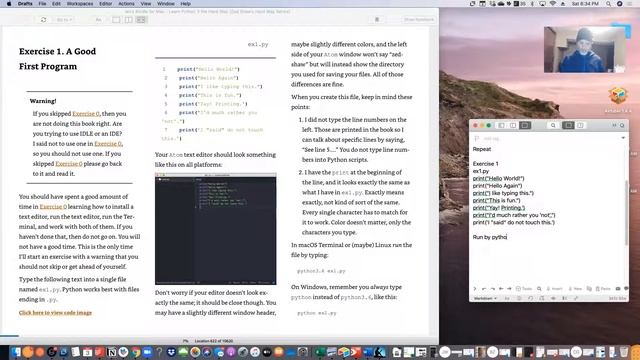Open the Go to dropdown in Kindle

coord(64,20)
